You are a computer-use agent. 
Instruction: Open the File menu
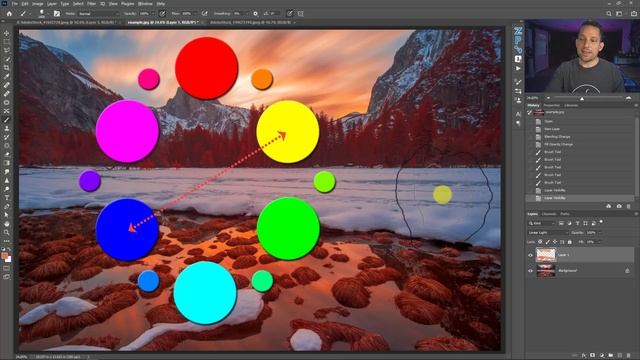[15, 4]
